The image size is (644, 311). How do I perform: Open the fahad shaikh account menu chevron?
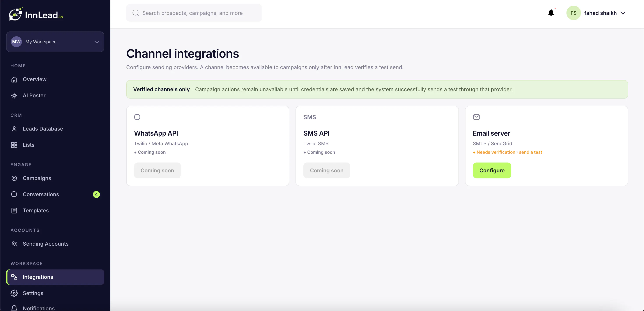[623, 13]
